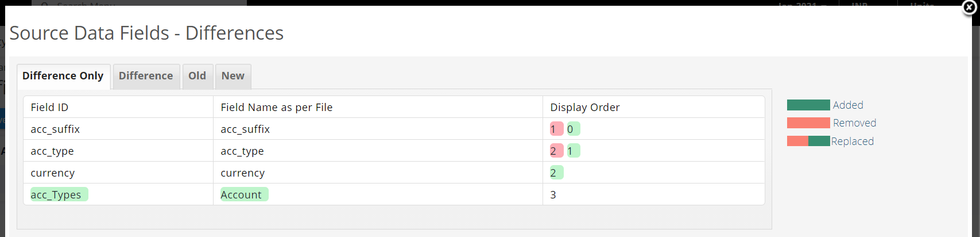Select the New tab

[x=233, y=76]
